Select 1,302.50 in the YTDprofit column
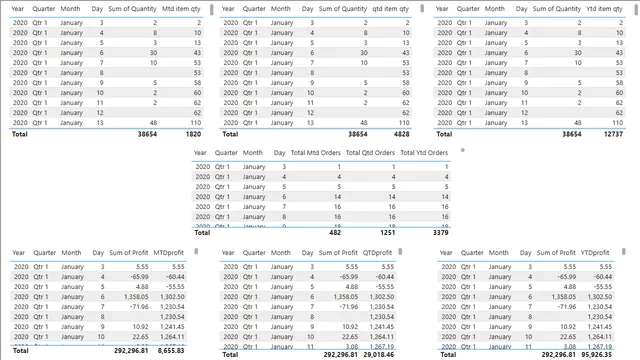Screen dimensions: 640x360 (x=600, y=297)
